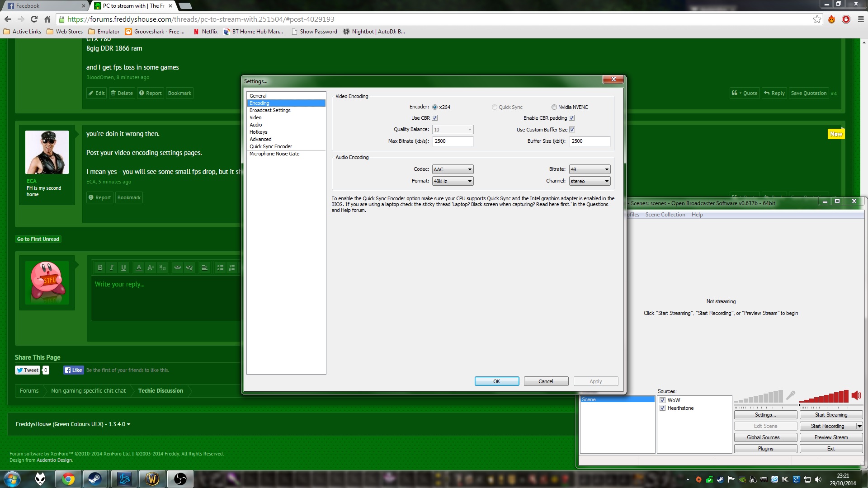This screenshot has height=488, width=868.
Task: Toggle Use Custom Buffer Size checkbox
Action: coord(572,130)
